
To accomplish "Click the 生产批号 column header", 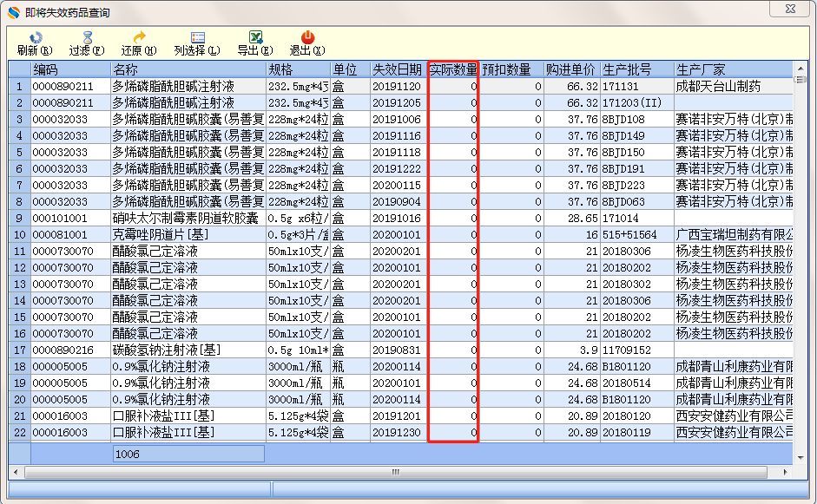I will coord(637,69).
